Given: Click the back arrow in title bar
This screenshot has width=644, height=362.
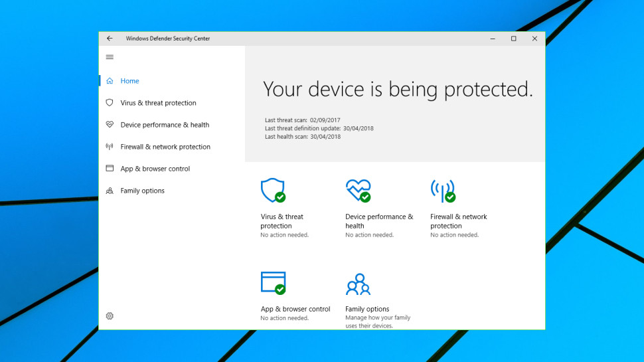Looking at the screenshot, I should coord(110,39).
